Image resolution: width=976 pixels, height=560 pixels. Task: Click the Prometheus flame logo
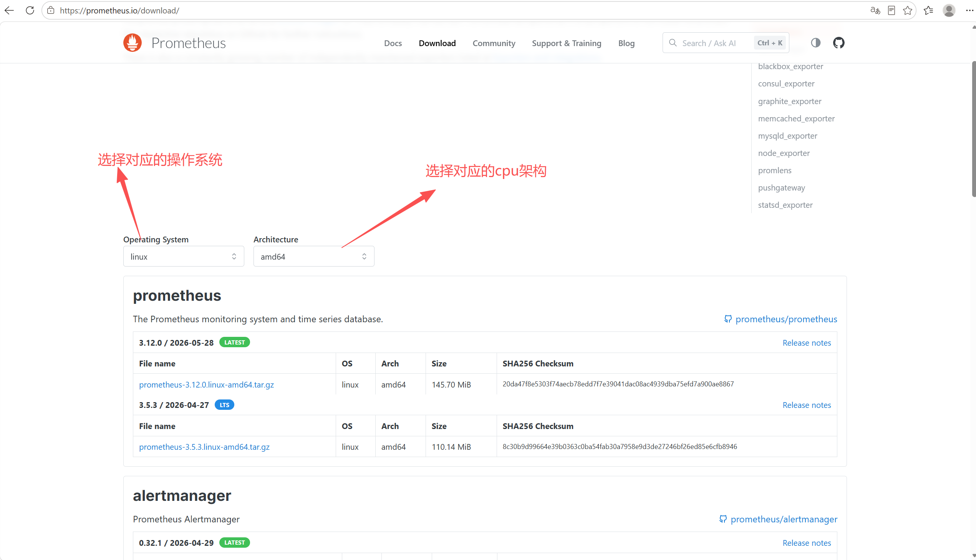[x=133, y=43]
